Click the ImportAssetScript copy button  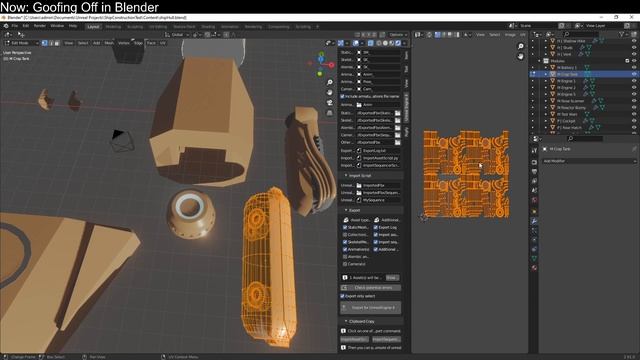tap(354, 340)
